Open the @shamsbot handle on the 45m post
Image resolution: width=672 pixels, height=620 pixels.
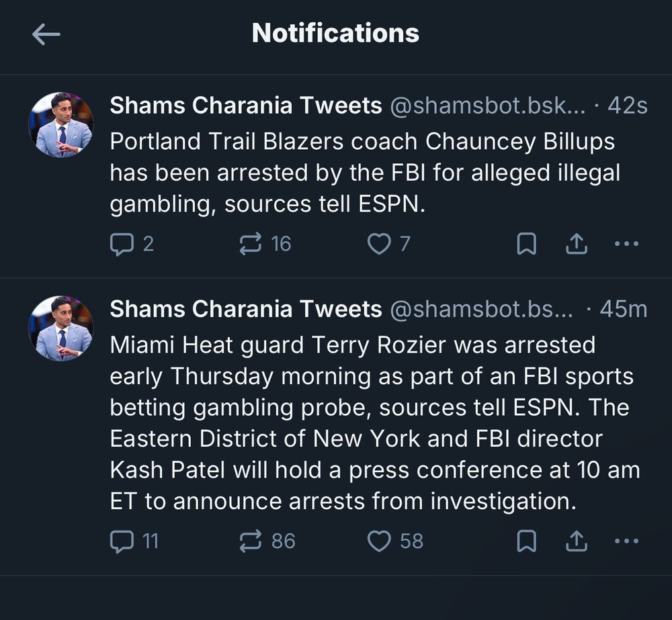(x=481, y=309)
